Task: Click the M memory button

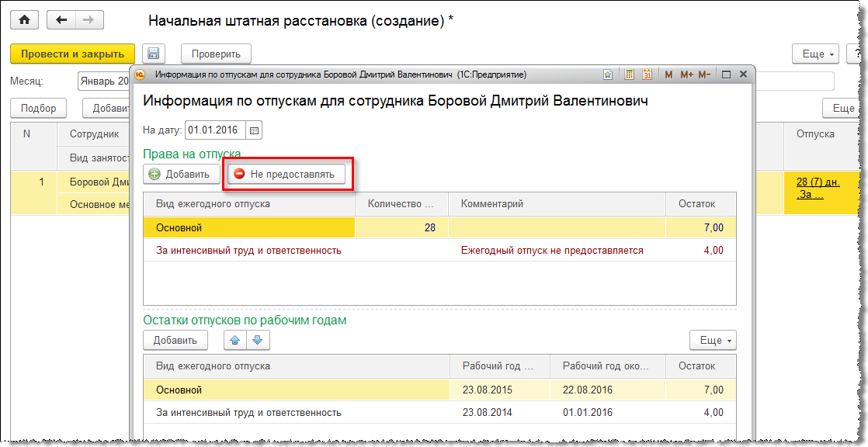Action: [668, 74]
